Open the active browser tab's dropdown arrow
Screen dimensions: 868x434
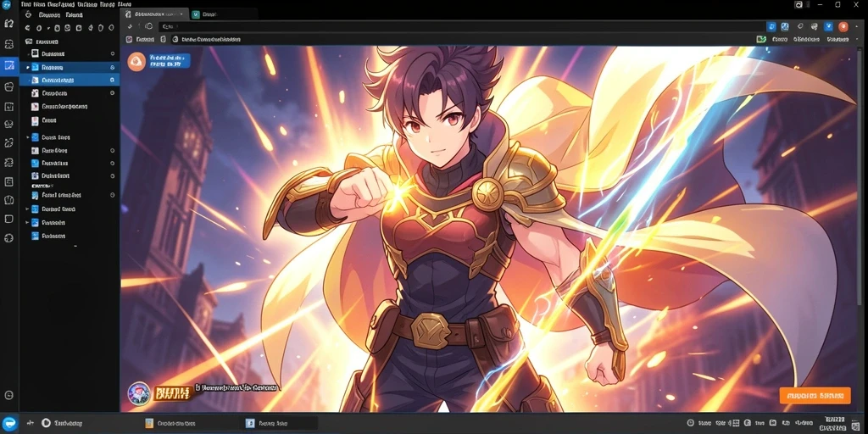coord(181,14)
